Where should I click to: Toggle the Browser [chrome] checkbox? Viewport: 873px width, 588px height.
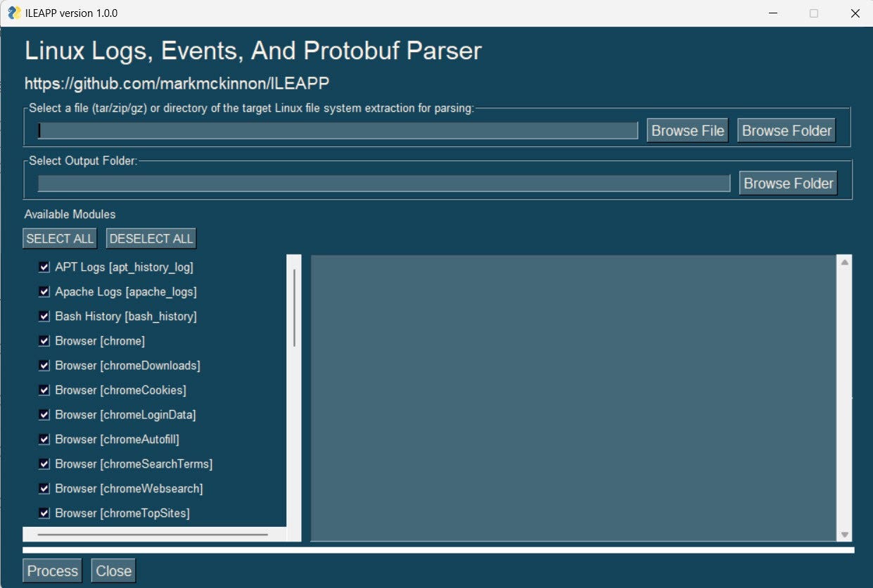pos(44,341)
